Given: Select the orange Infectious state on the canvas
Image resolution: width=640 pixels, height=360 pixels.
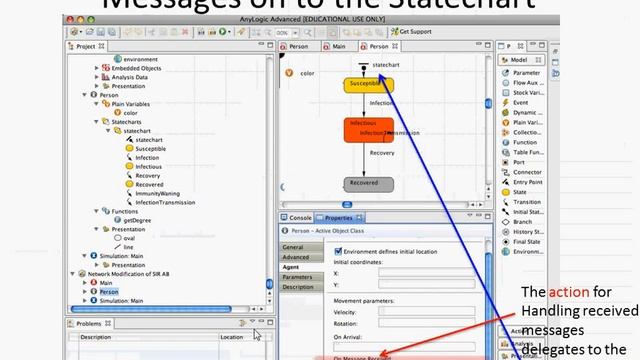Looking at the screenshot, I should pos(369,130).
